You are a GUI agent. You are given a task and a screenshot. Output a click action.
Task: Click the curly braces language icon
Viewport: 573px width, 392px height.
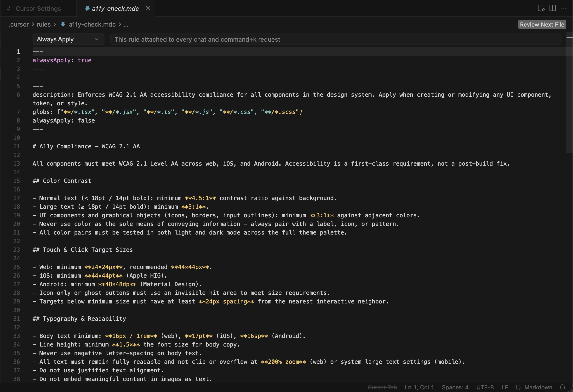tap(518, 387)
